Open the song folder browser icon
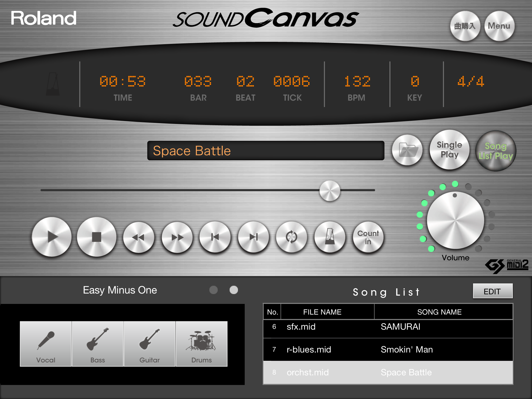This screenshot has width=532, height=399. pos(407,150)
